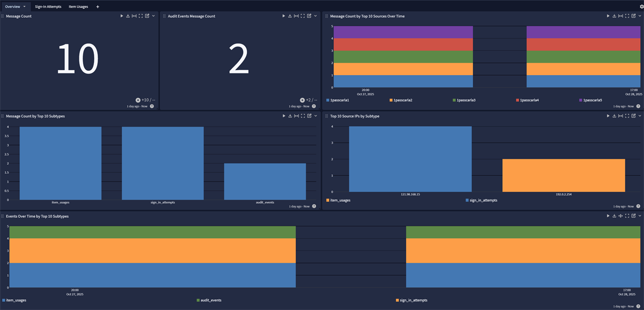Open the Overview tab dropdown arrow
Viewport: 644px width, 310px height.
pos(24,6)
